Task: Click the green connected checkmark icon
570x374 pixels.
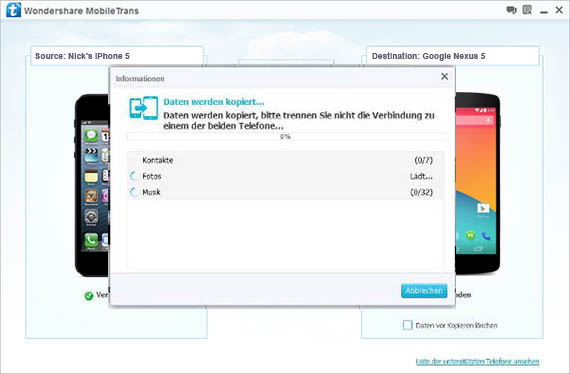Action: coord(89,296)
